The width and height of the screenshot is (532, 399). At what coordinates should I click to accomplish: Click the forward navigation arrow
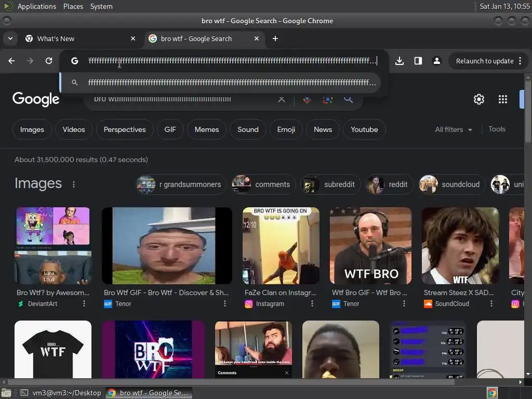[x=30, y=61]
